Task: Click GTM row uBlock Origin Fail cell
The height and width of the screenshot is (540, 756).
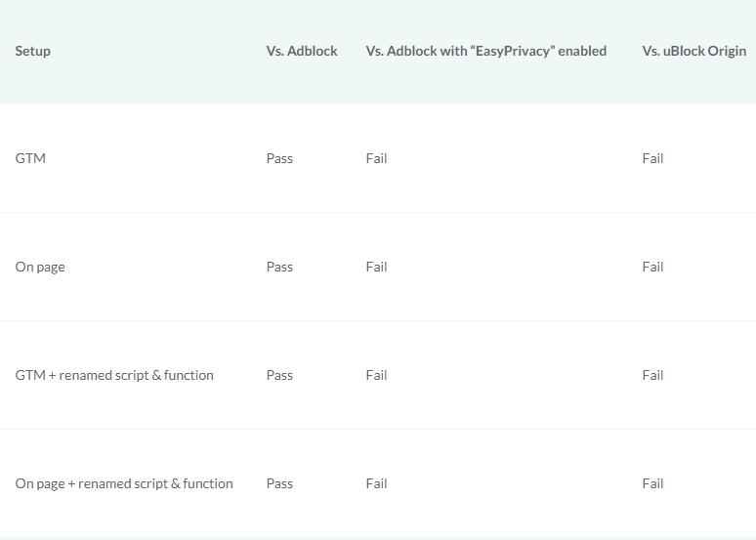Action: tap(652, 158)
